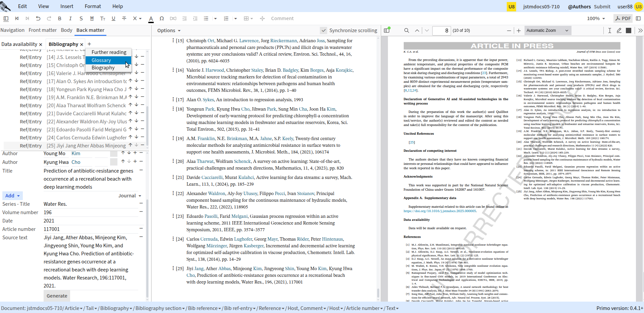
Task: Open the PDF search magnifier
Action: [406, 30]
